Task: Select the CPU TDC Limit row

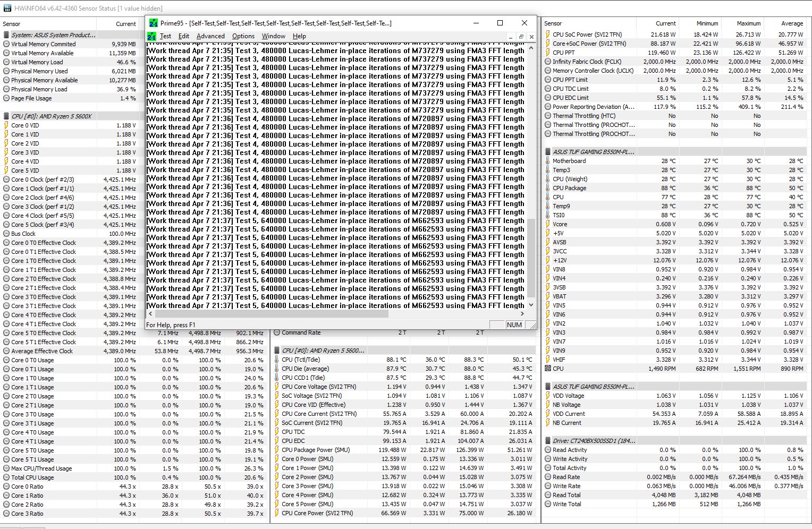Action: (675, 89)
